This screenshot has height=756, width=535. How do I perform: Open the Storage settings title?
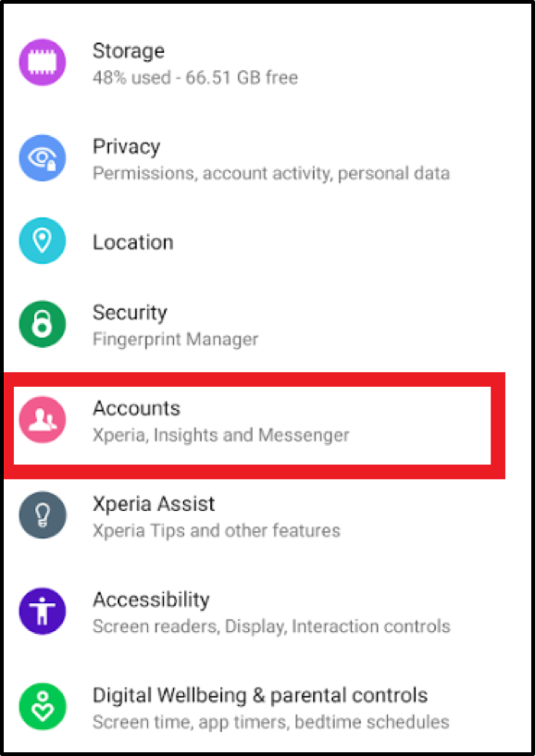tap(129, 51)
